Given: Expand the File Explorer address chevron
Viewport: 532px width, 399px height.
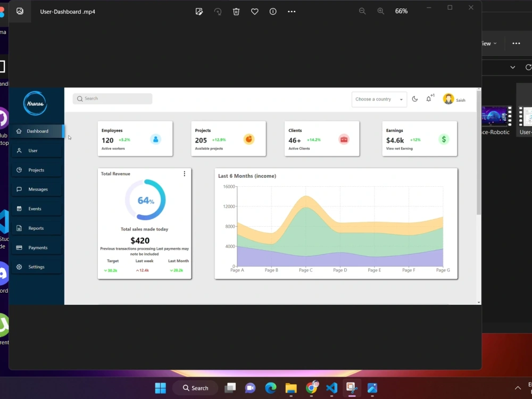Looking at the screenshot, I should 513,67.
